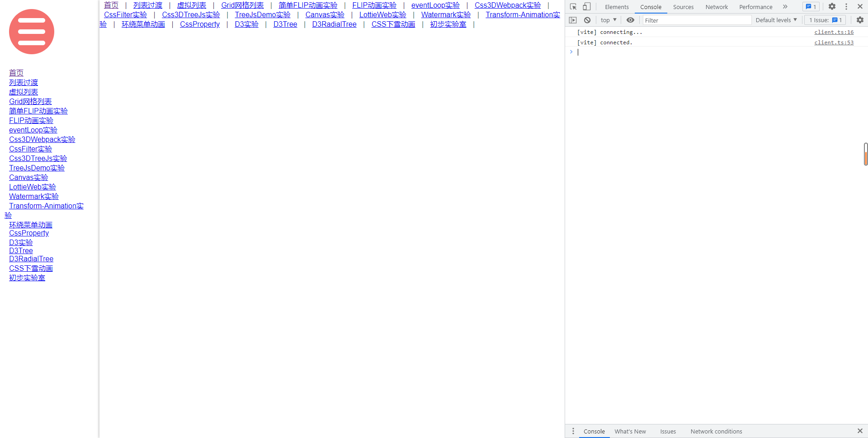The image size is (868, 438).
Task: Open the Network conditions drawer tab
Action: point(716,431)
